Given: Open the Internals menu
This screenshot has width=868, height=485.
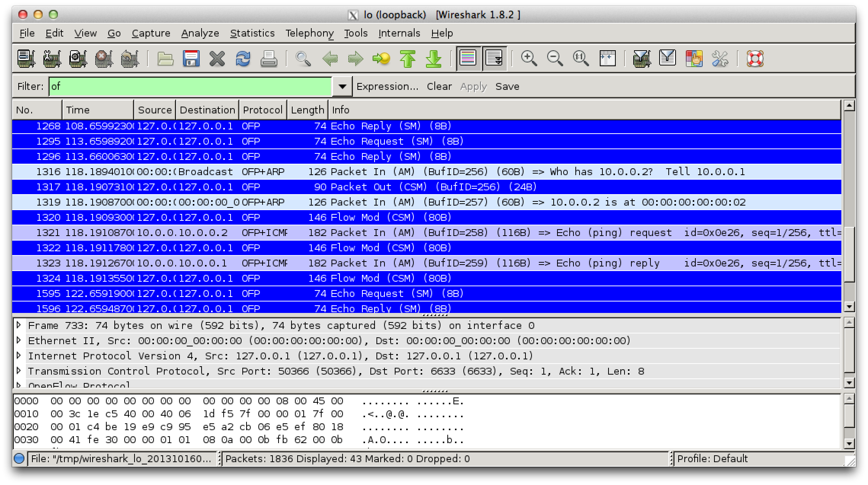Looking at the screenshot, I should point(399,33).
